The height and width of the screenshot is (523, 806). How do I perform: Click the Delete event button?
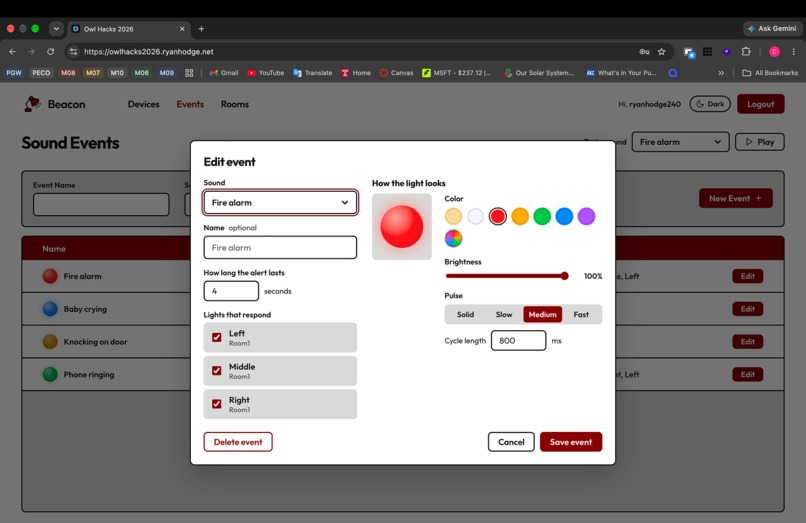click(x=238, y=442)
